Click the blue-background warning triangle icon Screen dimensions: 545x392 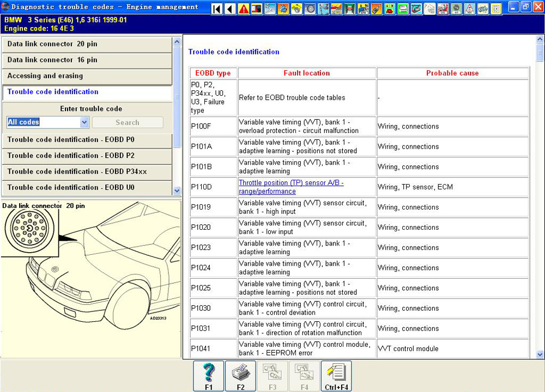[x=470, y=9]
